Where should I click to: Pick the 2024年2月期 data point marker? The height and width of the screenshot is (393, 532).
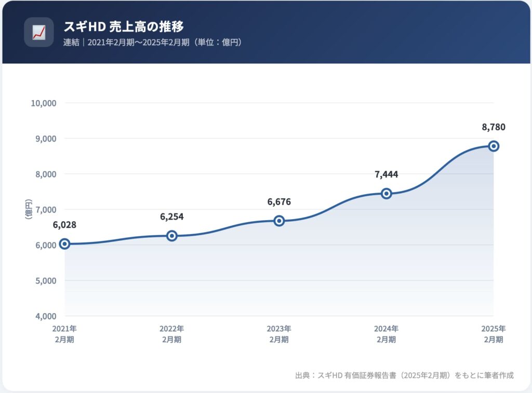tap(386, 193)
